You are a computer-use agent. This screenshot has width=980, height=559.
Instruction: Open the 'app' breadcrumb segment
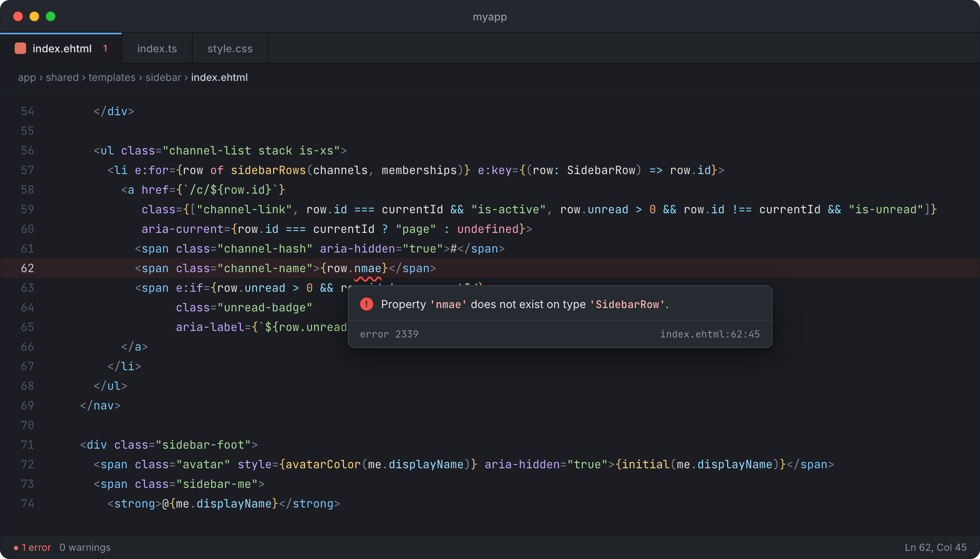pos(27,77)
